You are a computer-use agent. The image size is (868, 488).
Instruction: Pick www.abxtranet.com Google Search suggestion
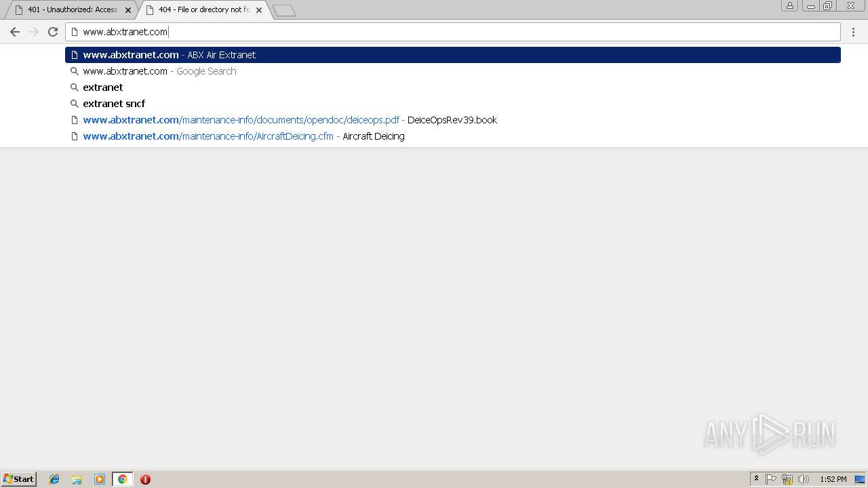(x=453, y=71)
